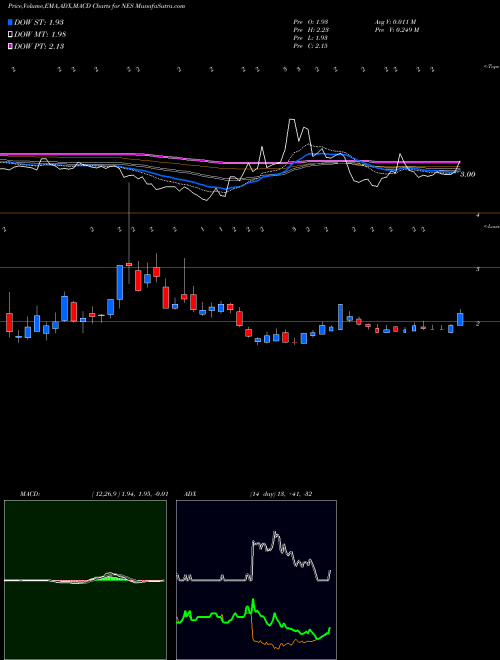Select the 'DOW ST: 1.93' legend label

pos(39,22)
